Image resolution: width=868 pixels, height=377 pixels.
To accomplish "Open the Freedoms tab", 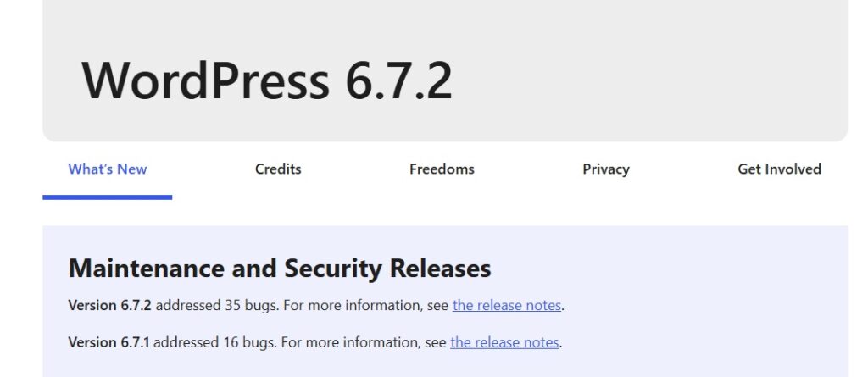I will coord(442,169).
